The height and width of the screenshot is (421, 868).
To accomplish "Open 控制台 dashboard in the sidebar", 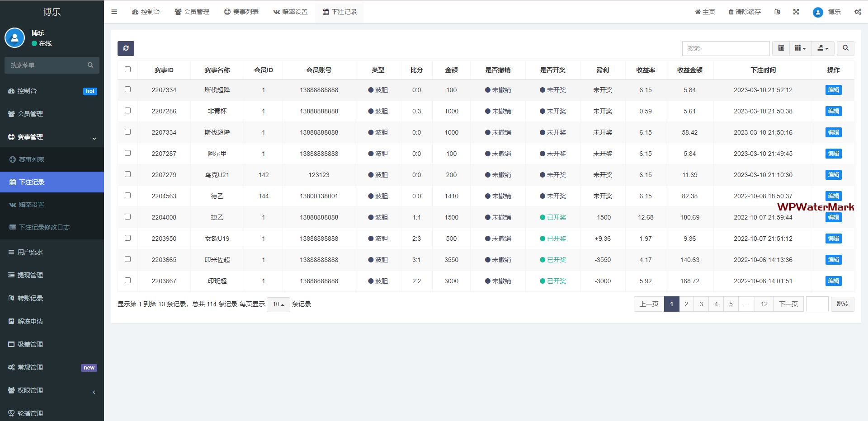I will (52, 91).
